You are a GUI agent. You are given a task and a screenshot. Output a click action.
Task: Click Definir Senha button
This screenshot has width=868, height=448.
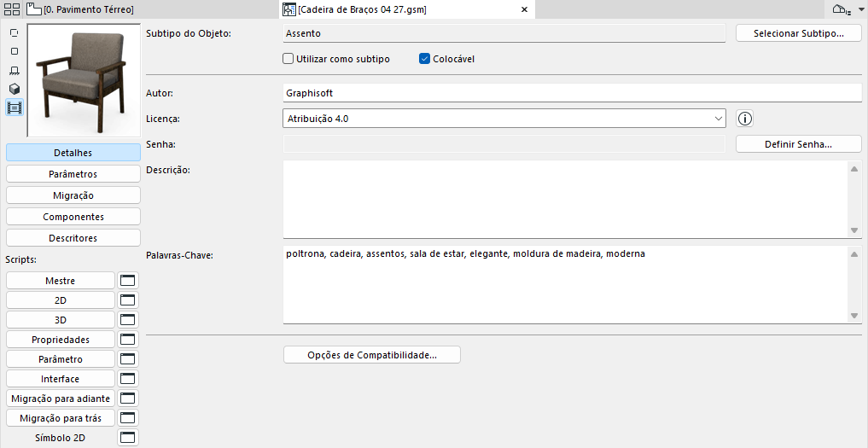[x=799, y=144]
